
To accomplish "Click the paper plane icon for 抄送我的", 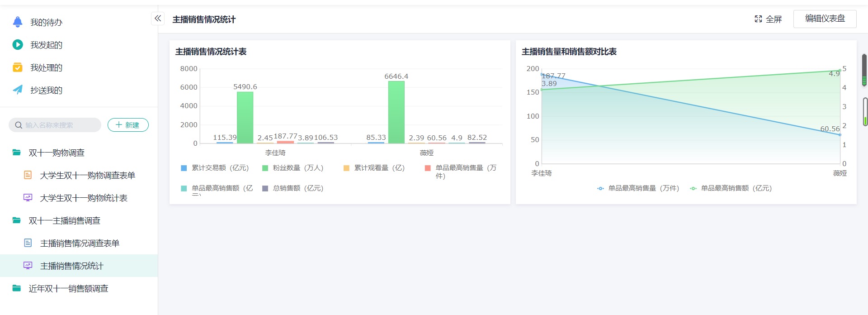I will click(18, 90).
